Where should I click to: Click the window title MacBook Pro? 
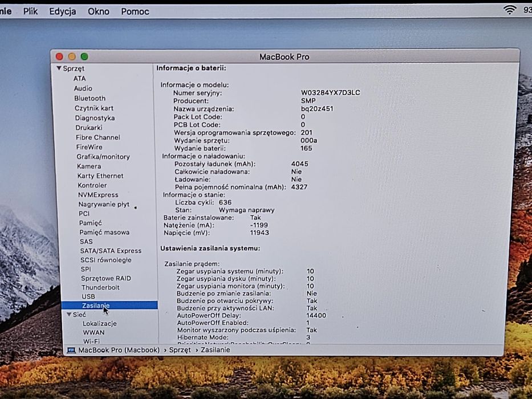pyautogui.click(x=285, y=56)
